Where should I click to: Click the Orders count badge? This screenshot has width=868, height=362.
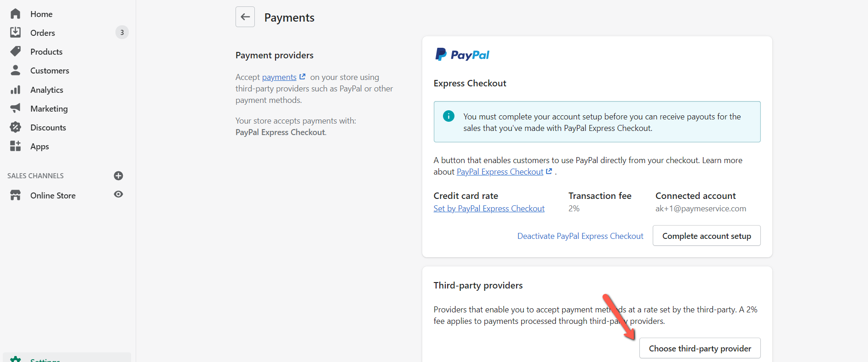122,32
